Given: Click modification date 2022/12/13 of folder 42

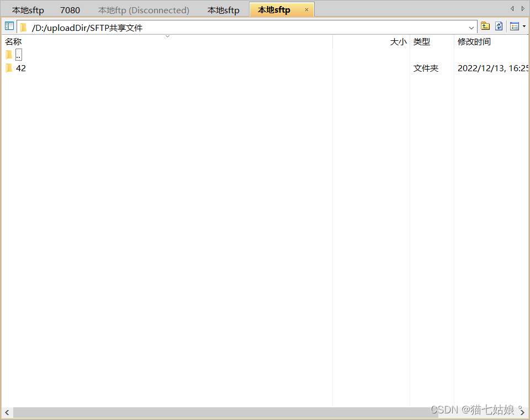Looking at the screenshot, I should click(x=492, y=68).
